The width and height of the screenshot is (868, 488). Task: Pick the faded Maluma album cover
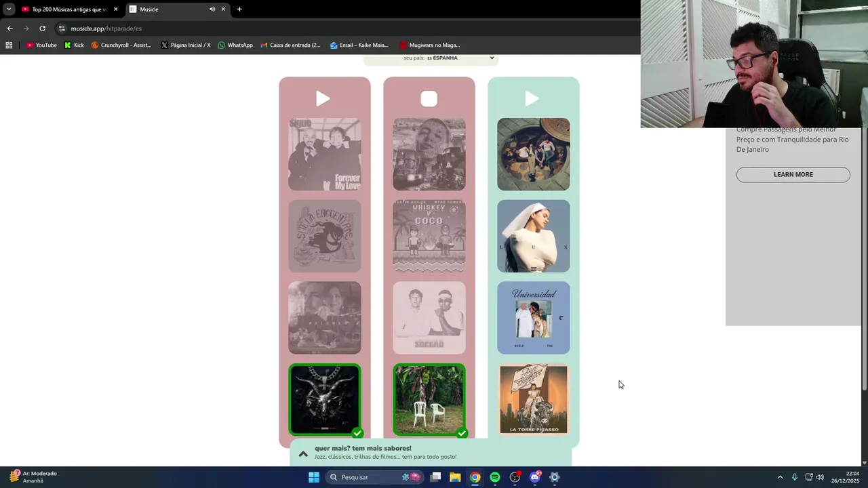coord(325,318)
